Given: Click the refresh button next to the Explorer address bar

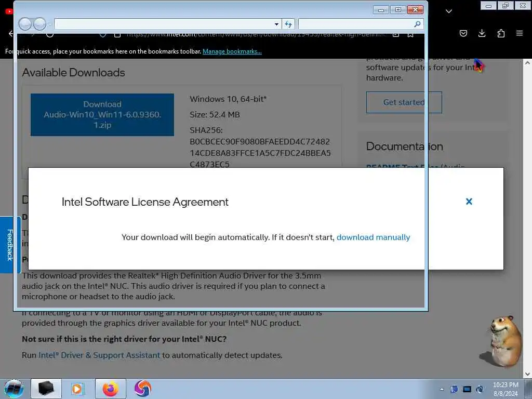Looking at the screenshot, I should (288, 24).
